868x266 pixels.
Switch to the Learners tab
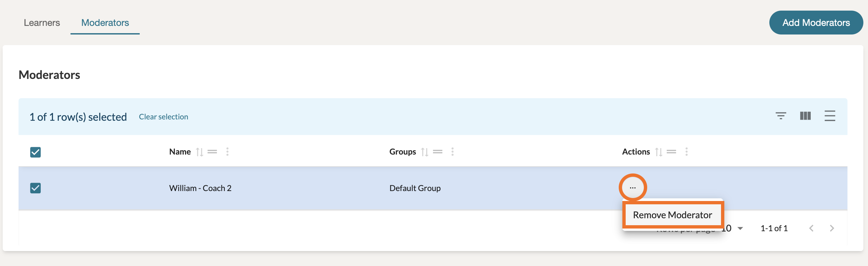click(x=42, y=23)
